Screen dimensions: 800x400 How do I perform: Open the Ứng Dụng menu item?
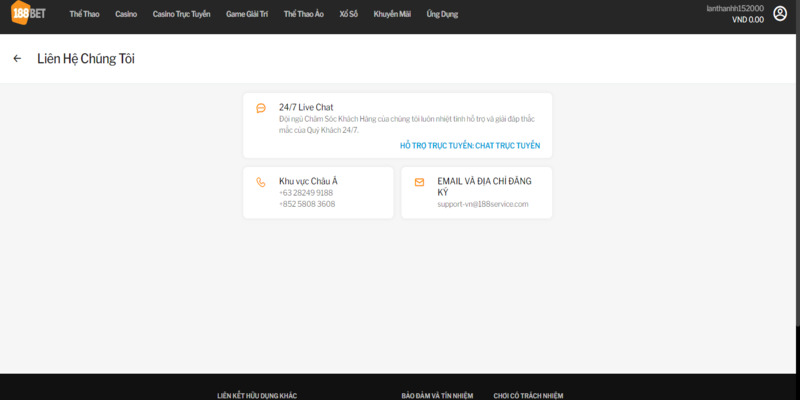tap(441, 15)
